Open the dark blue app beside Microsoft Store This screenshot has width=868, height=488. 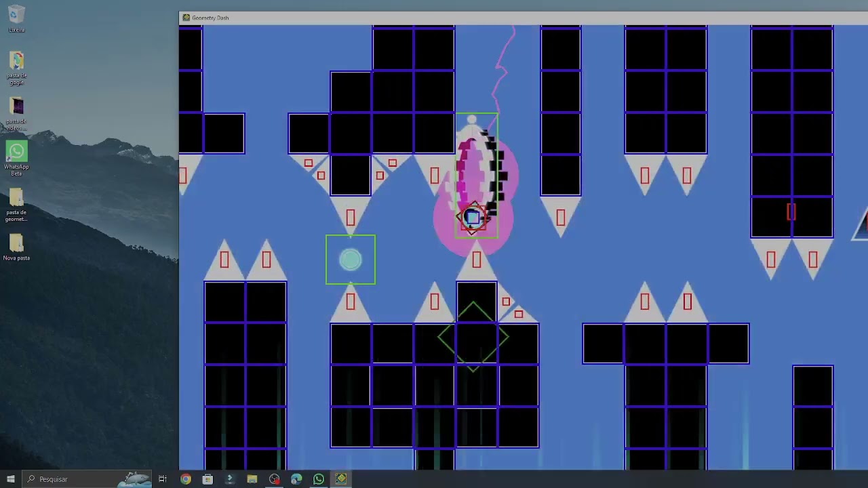tap(230, 479)
